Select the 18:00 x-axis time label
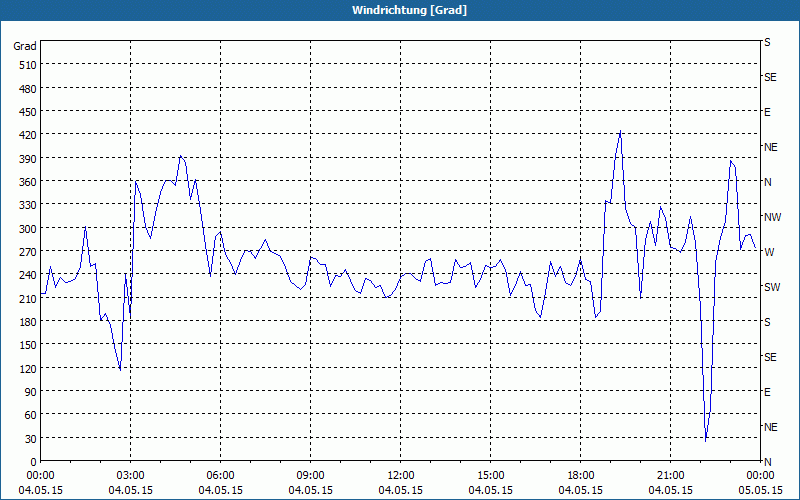The image size is (800, 500). pos(581,476)
